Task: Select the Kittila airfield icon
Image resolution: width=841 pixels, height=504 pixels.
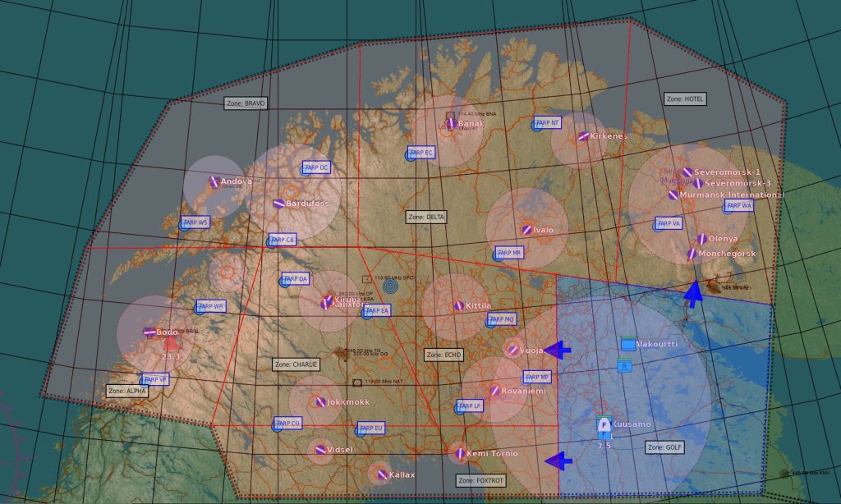Action: tap(458, 306)
